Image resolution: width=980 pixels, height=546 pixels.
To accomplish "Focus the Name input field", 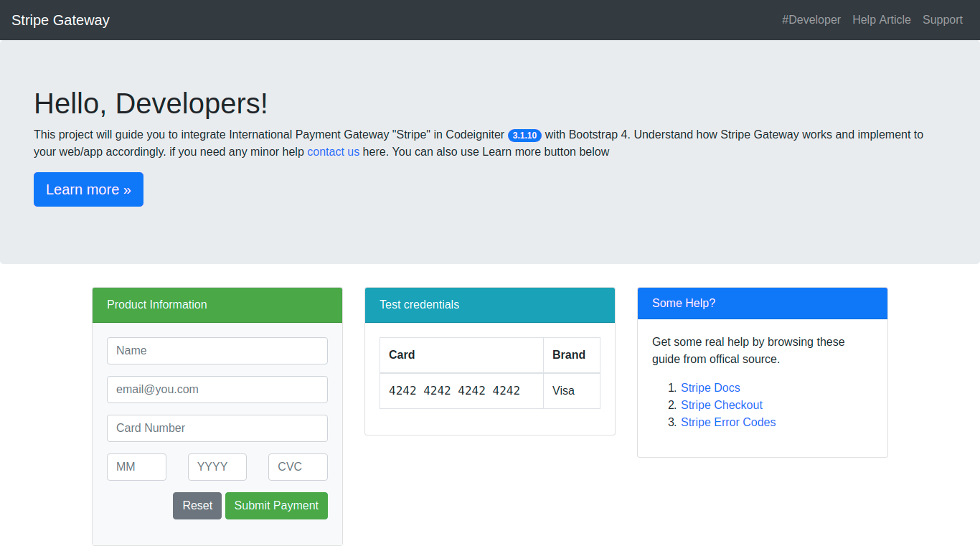I will [217, 351].
